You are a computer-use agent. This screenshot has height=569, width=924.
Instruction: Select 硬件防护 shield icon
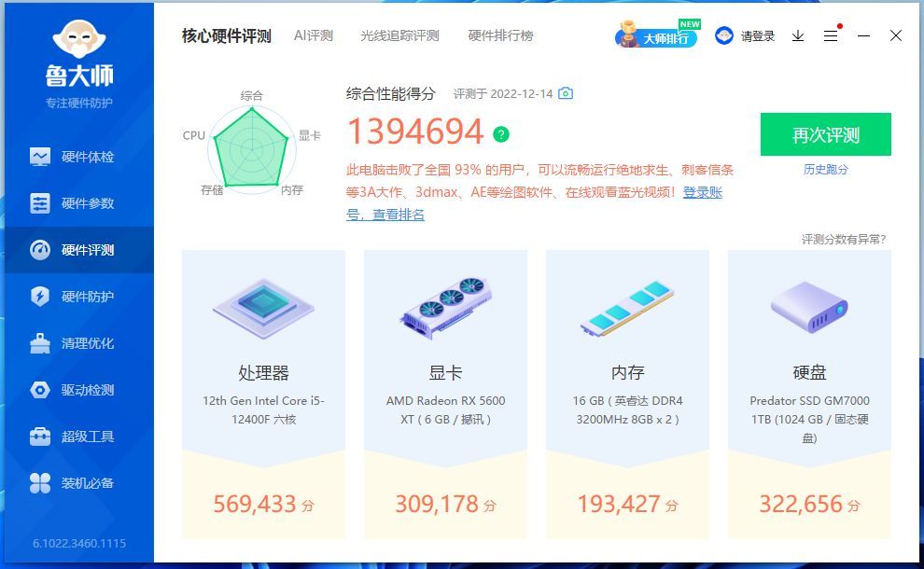(40, 297)
